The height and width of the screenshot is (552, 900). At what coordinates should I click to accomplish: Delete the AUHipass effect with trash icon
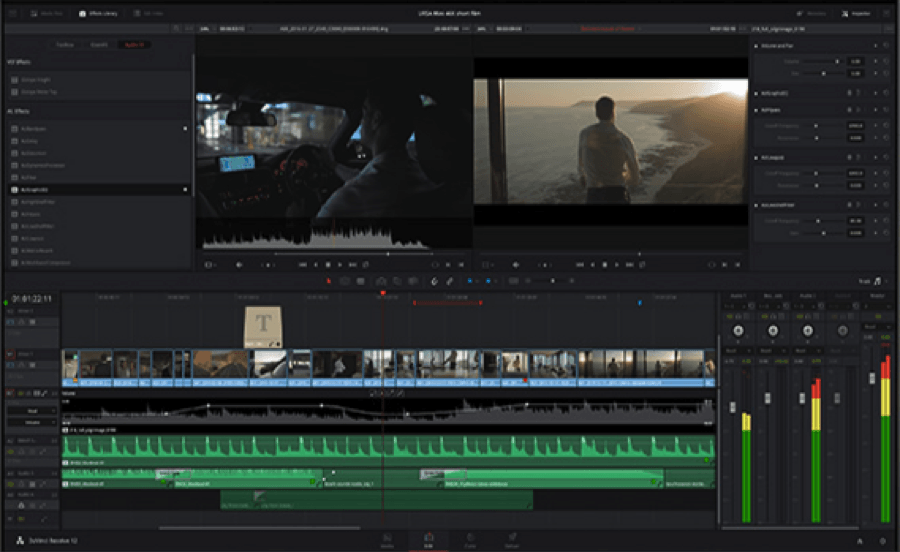click(849, 110)
